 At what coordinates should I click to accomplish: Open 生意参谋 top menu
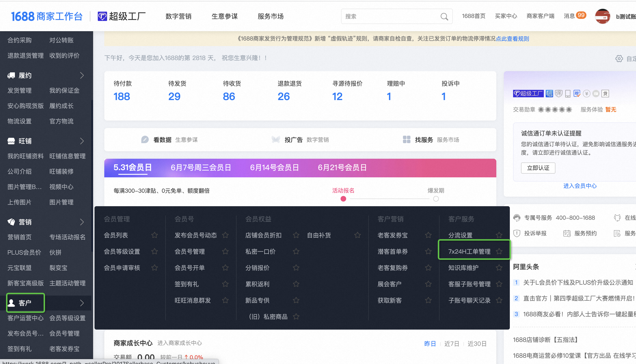tap(224, 17)
